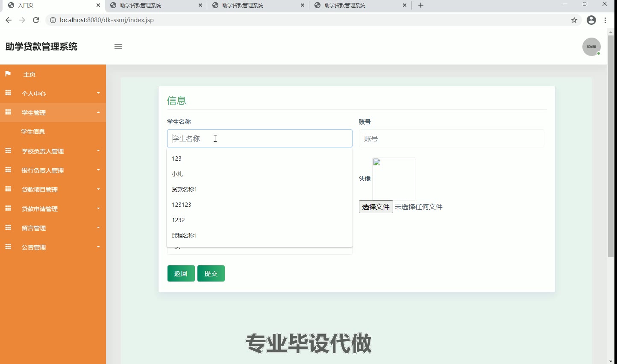Choose 123123 from the suggestion list
This screenshot has width=617, height=364.
(259, 205)
